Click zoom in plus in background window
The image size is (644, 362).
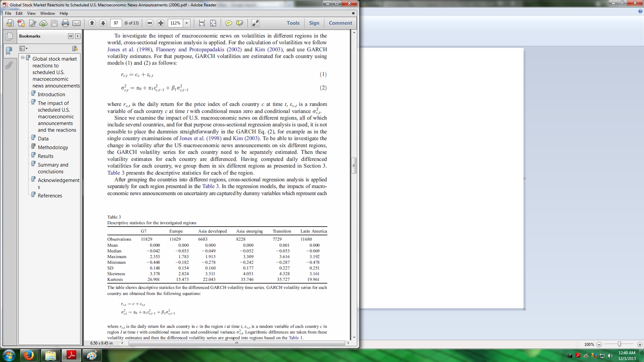coord(640,345)
